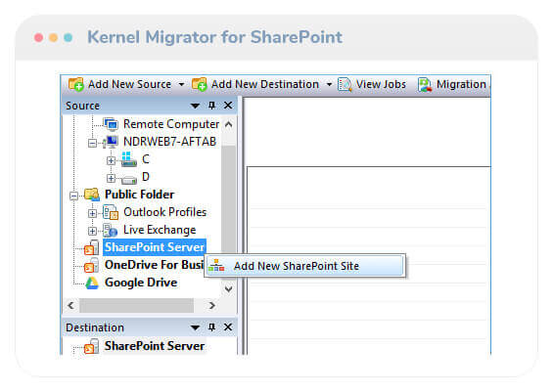Choose Add New SharePoint Site menu entry
This screenshot has height=392, width=553.
305,266
